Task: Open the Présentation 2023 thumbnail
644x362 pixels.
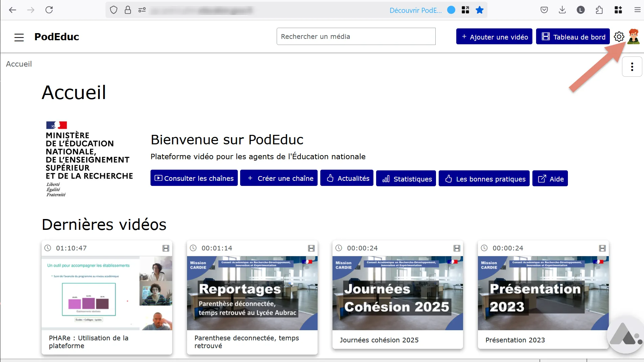Action: coord(543,293)
